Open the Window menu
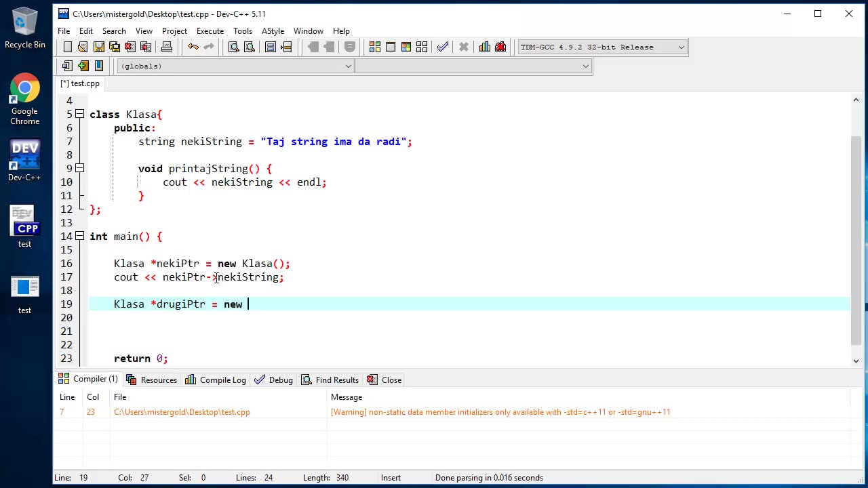Viewport: 868px width, 488px height. [x=309, y=31]
